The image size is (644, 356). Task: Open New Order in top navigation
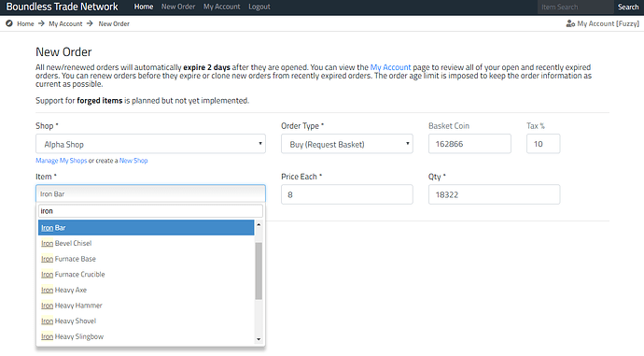click(178, 7)
